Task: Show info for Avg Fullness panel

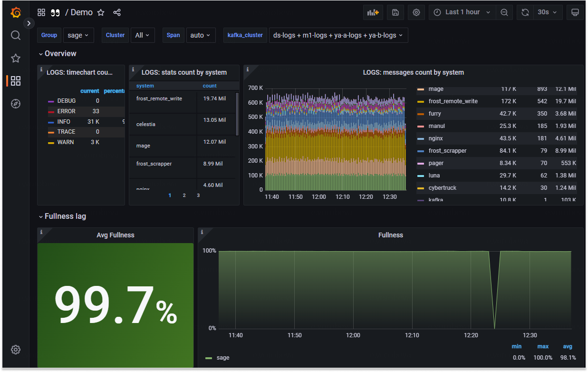Action: pyautogui.click(x=41, y=232)
